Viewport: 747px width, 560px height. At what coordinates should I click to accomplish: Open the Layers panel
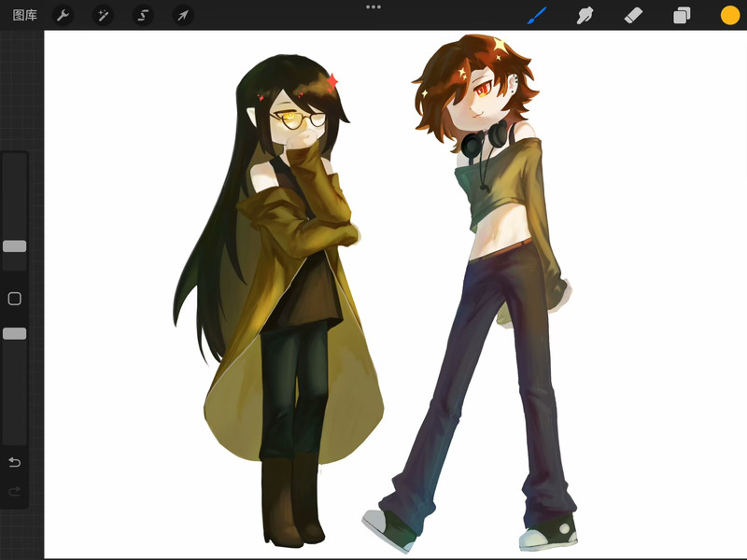[x=682, y=15]
